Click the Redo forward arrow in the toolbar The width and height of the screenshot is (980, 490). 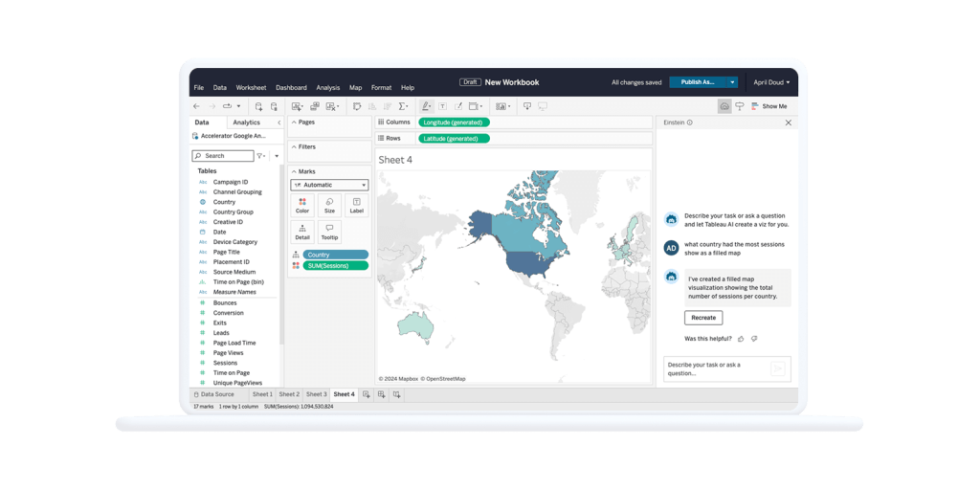[212, 106]
